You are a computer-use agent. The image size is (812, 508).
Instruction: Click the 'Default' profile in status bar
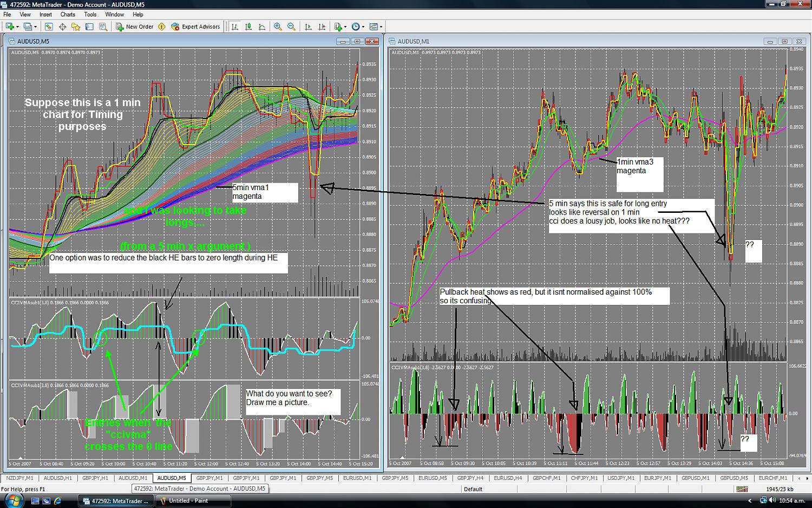pyautogui.click(x=473, y=489)
